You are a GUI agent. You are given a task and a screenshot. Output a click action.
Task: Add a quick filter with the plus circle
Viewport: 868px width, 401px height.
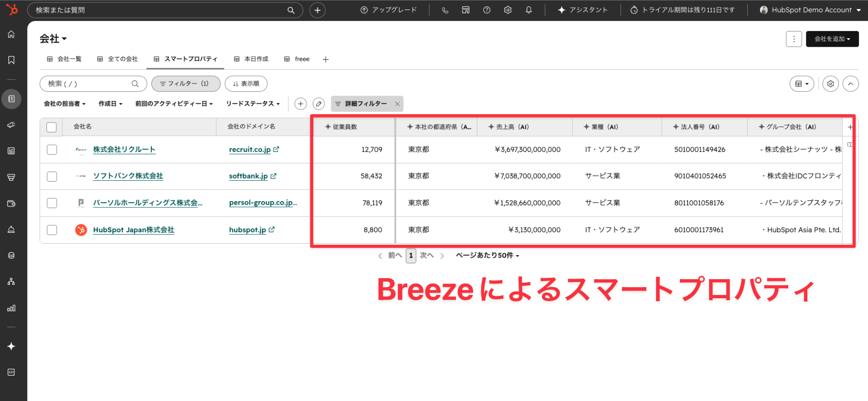300,104
